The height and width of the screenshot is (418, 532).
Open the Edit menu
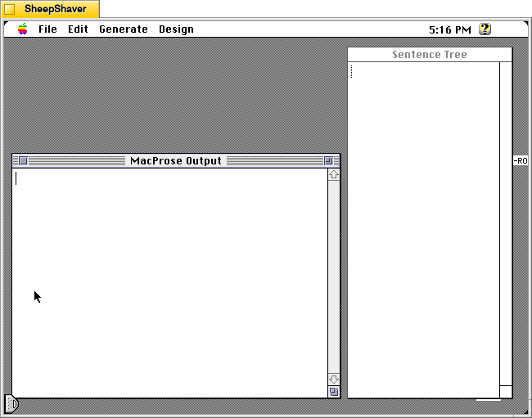pos(78,29)
